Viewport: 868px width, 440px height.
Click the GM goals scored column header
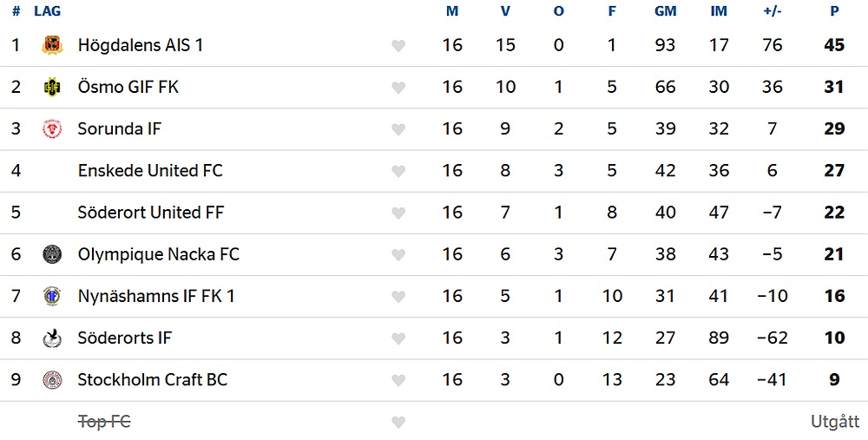[665, 11]
